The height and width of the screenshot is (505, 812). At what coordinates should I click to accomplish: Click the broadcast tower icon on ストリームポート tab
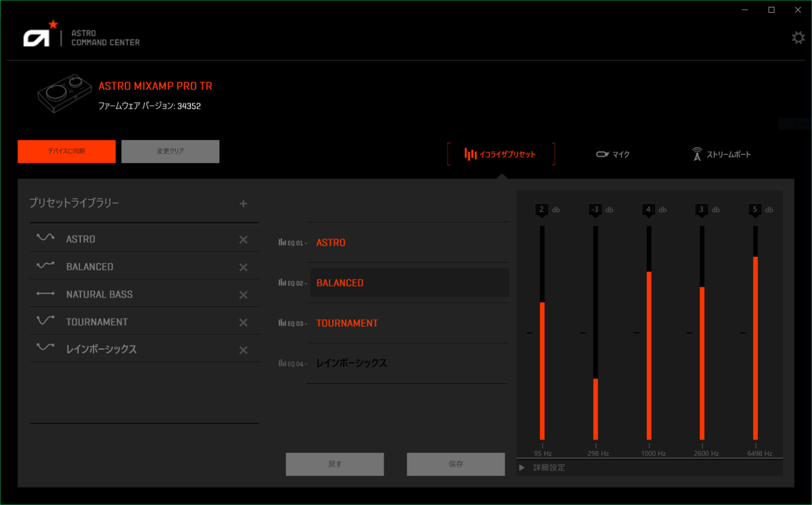coord(697,154)
